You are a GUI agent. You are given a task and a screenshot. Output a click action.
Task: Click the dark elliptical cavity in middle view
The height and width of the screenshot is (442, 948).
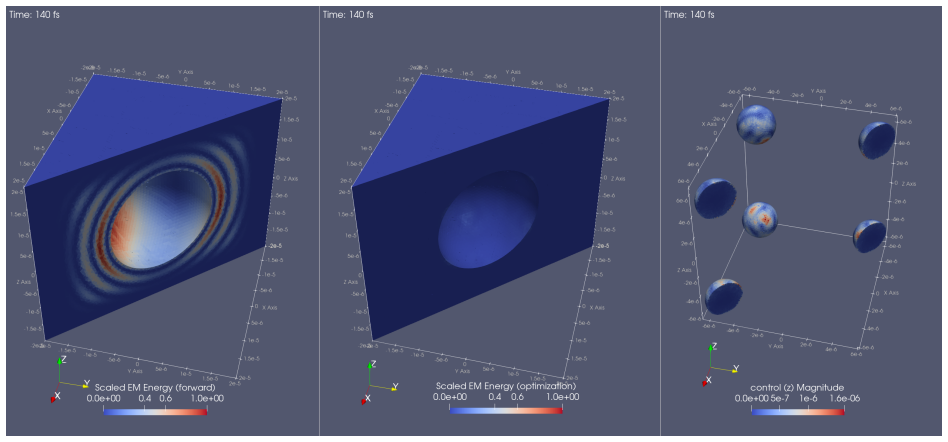point(487,218)
